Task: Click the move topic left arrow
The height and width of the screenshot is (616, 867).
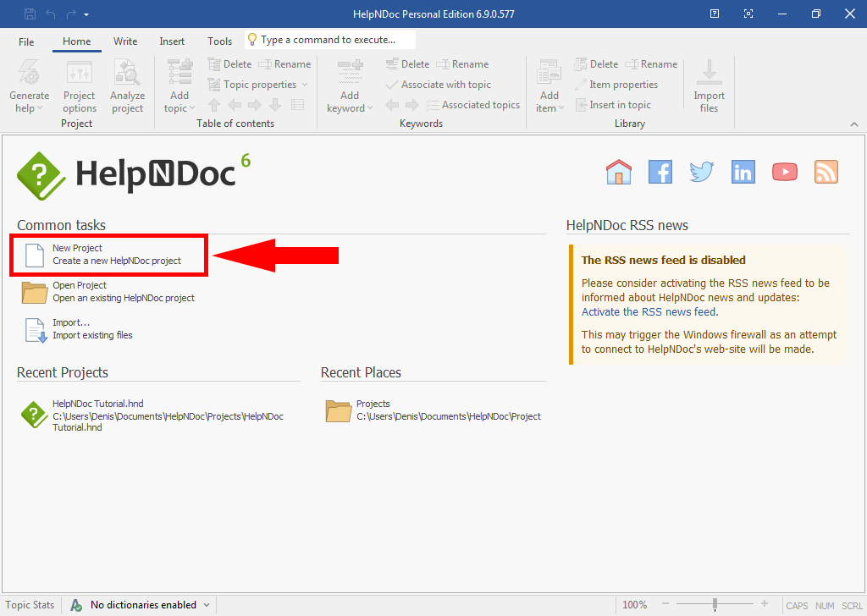Action: (x=235, y=105)
